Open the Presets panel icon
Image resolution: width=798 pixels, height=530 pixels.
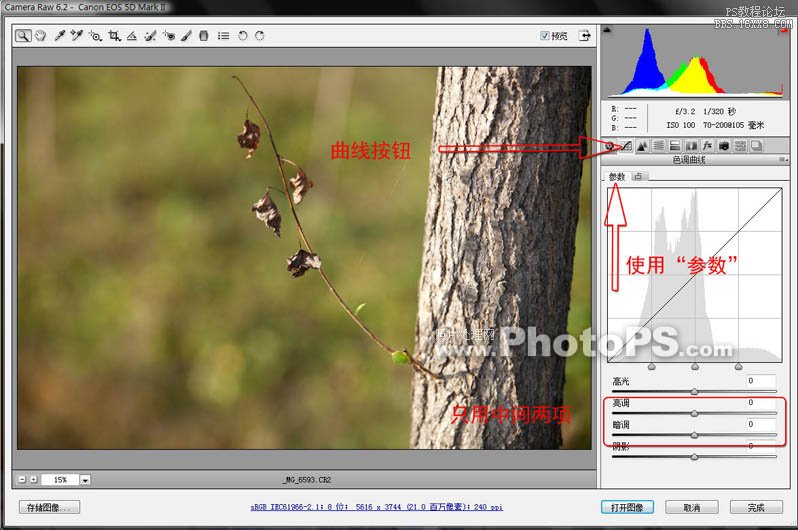point(740,146)
